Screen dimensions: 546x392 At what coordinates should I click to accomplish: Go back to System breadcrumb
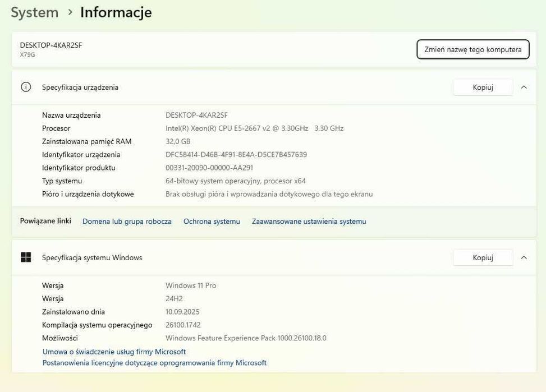coord(35,12)
